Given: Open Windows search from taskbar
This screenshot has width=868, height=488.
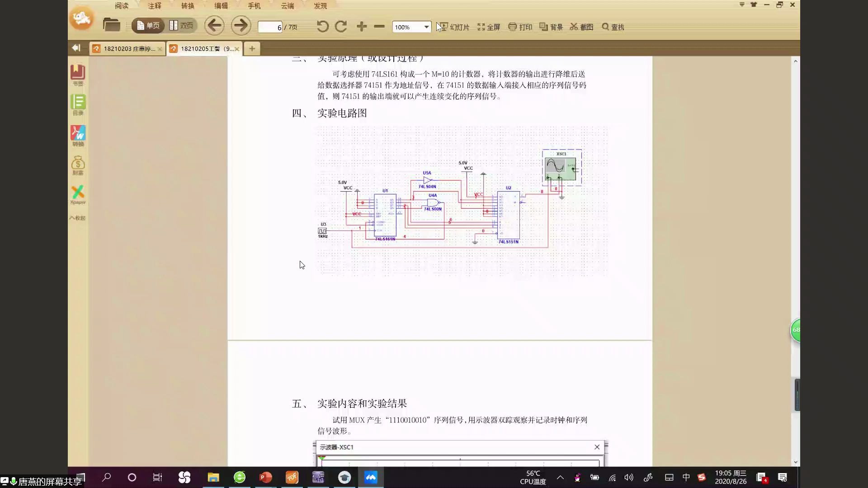Looking at the screenshot, I should pos(107,477).
